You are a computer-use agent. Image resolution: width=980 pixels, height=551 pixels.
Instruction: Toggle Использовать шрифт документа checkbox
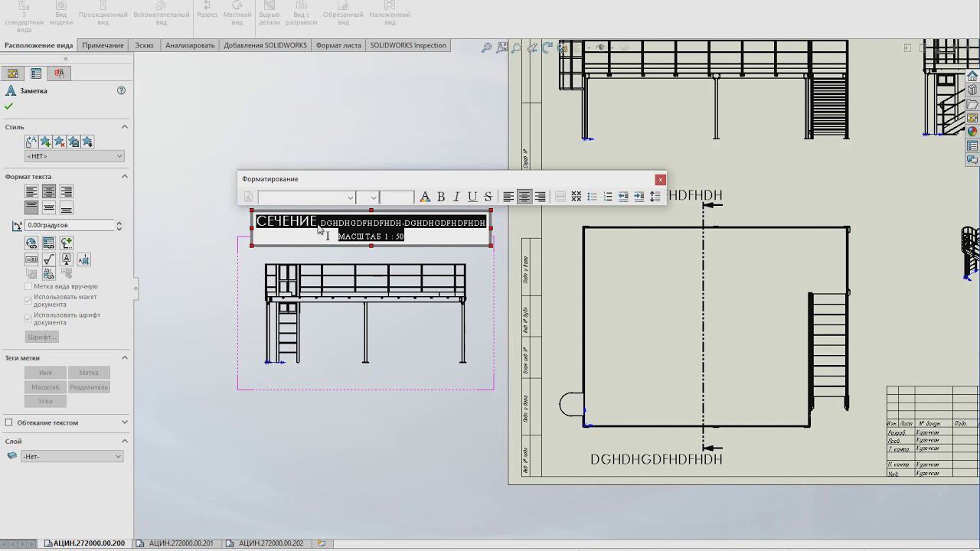(x=29, y=318)
